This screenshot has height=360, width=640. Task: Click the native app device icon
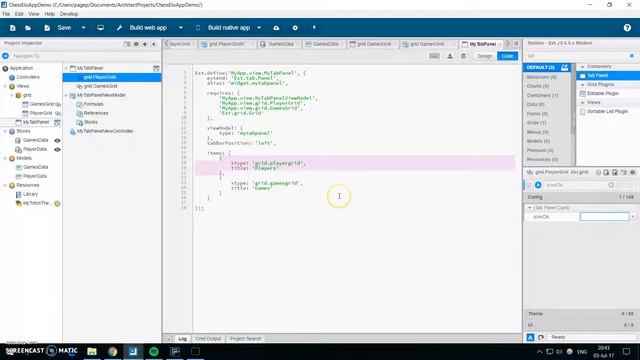click(x=198, y=28)
